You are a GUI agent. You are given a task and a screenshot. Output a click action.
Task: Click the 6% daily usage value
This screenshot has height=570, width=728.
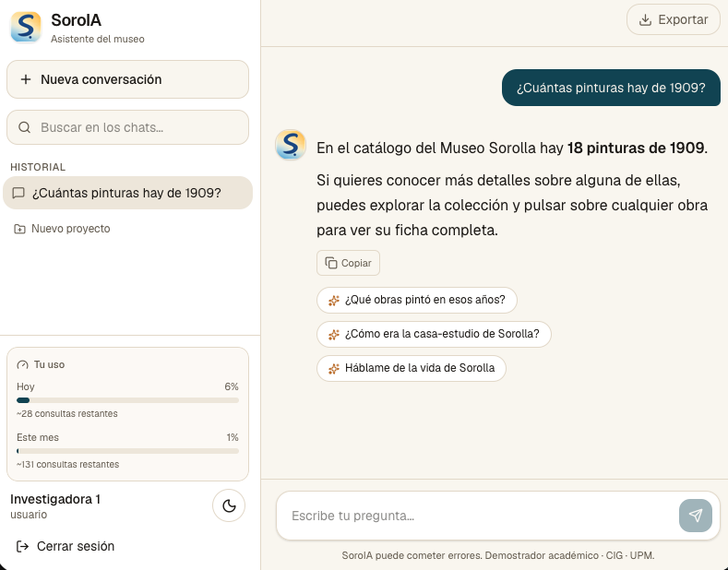tap(232, 386)
